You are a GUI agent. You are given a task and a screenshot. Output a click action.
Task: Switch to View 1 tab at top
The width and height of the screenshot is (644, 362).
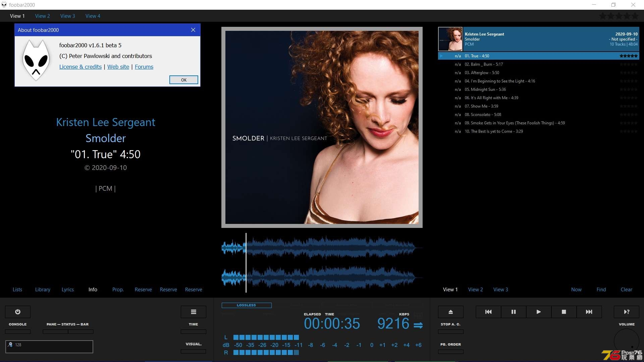(17, 16)
